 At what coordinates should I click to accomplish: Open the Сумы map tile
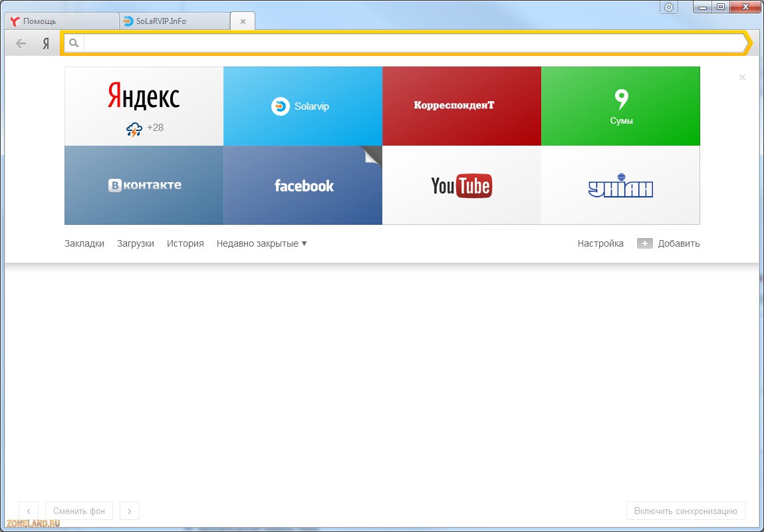(x=620, y=106)
